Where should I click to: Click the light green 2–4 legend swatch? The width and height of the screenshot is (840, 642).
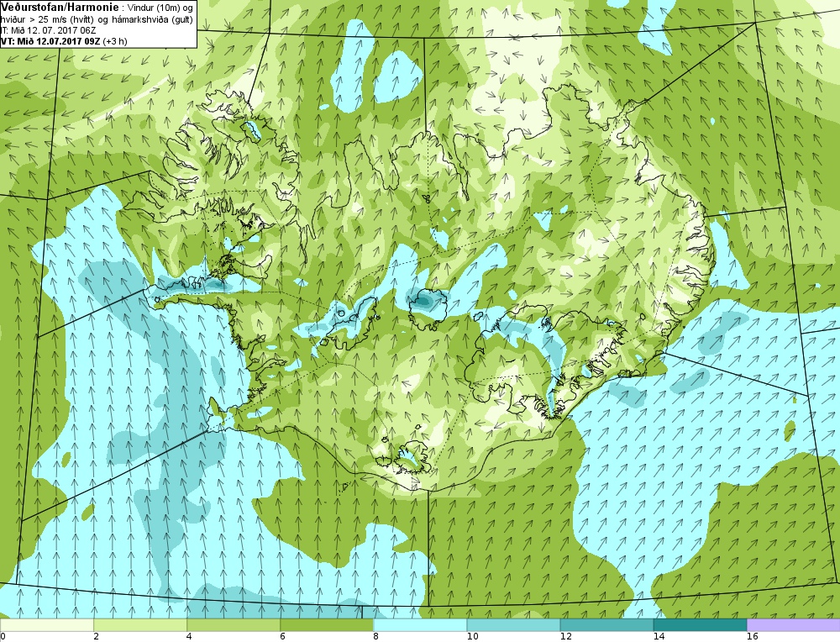click(x=140, y=625)
